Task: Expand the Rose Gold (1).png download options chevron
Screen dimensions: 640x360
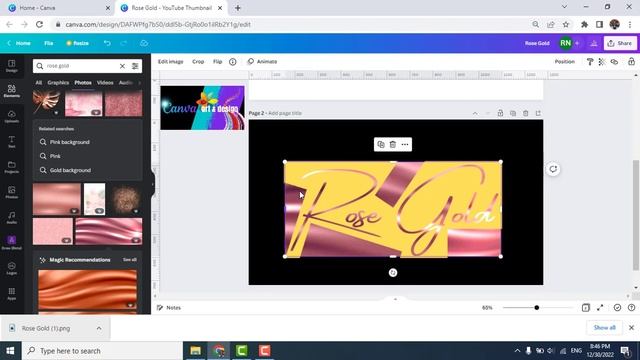Action: [x=99, y=328]
